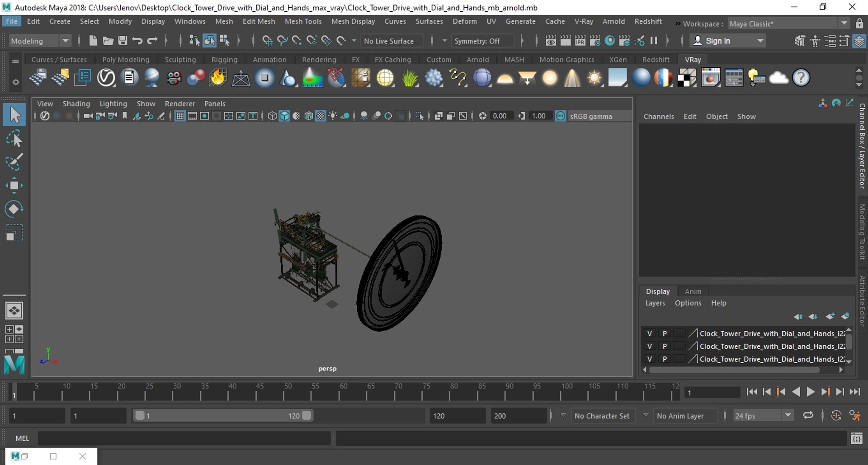Screen dimensions: 868x465
Task: Open the Arnold menu
Action: point(613,21)
